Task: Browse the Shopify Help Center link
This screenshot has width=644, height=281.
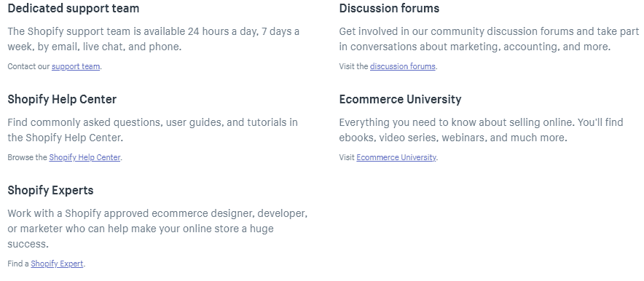Action: coord(85,157)
